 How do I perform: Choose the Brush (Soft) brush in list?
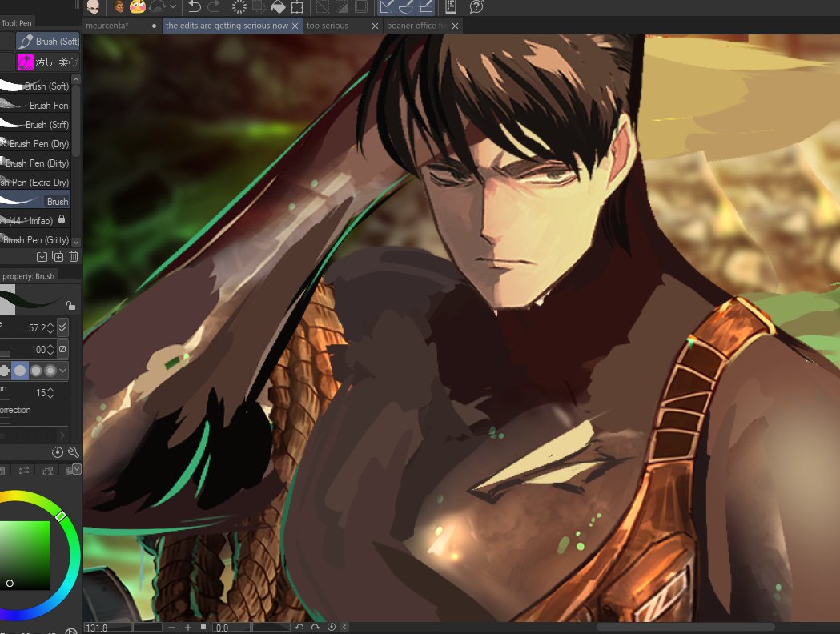pos(34,86)
